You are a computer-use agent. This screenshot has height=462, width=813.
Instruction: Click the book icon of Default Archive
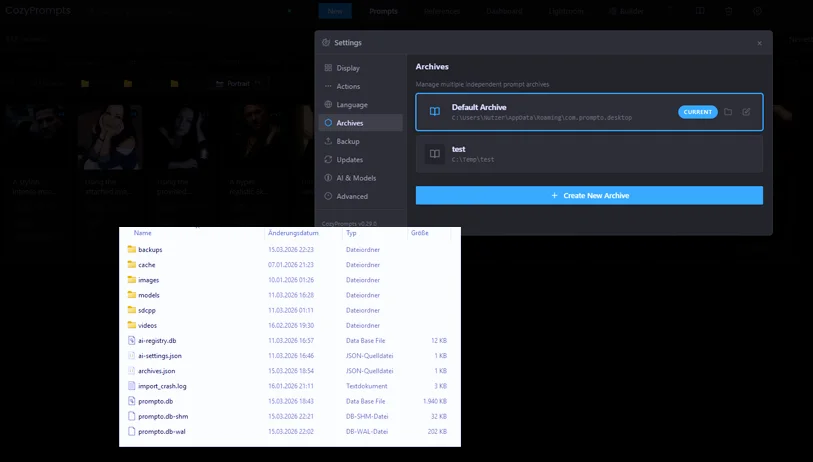pos(434,112)
